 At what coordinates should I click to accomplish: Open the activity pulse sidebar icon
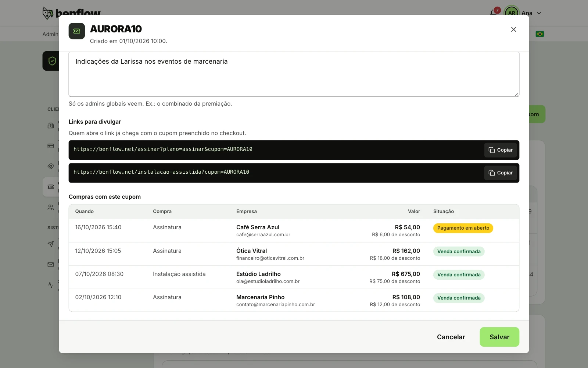point(51,285)
